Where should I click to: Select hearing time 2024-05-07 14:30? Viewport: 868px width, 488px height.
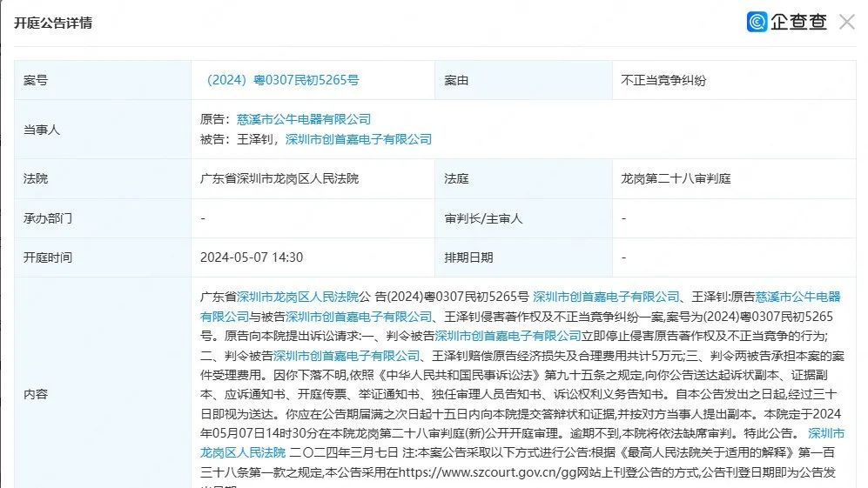click(x=252, y=257)
